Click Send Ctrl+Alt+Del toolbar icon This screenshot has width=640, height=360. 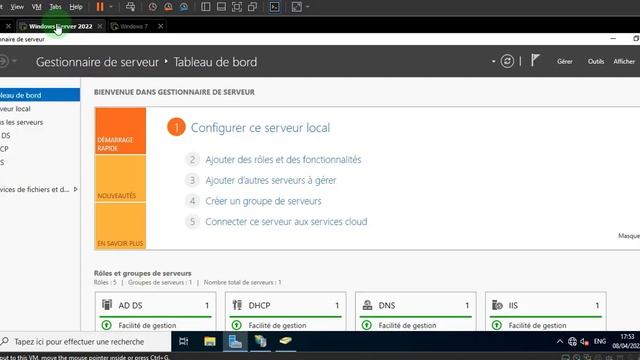click(131, 7)
